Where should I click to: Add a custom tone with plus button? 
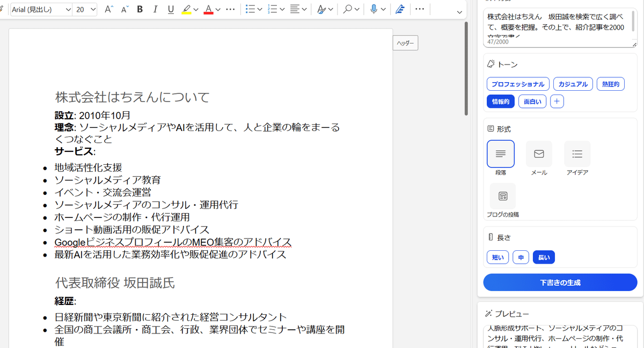tap(557, 102)
